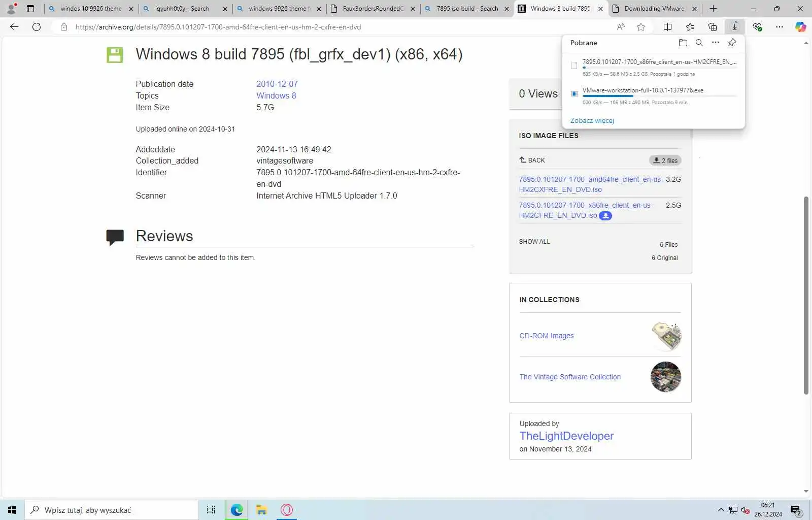Open the muted volume tray icon
This screenshot has height=520, width=812.
coord(745,510)
